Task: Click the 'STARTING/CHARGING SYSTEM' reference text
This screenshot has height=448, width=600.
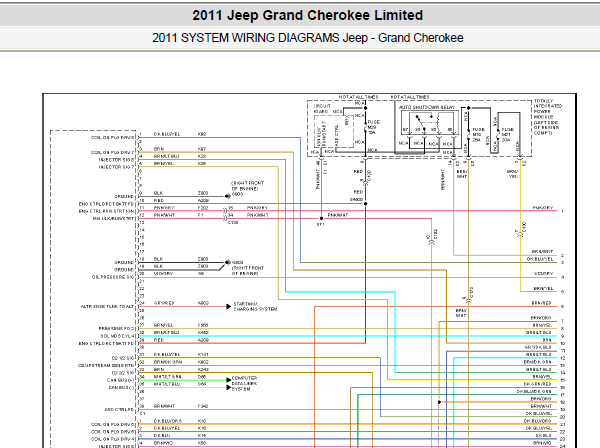Action: (x=255, y=306)
